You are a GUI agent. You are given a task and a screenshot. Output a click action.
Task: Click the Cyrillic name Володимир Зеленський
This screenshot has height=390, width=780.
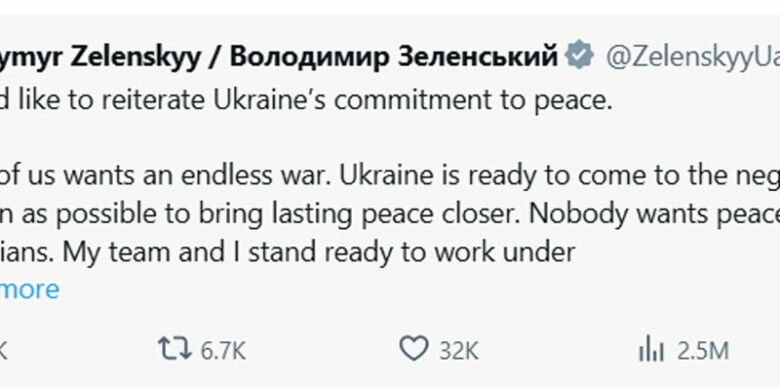393,57
